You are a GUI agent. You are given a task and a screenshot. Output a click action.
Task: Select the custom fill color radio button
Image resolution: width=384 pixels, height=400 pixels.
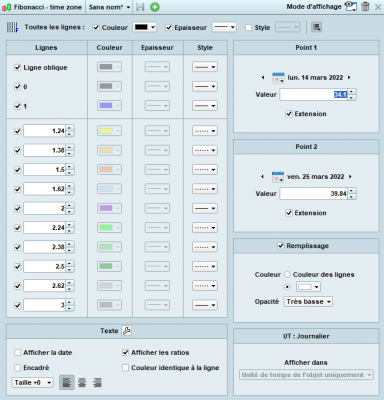pyautogui.click(x=287, y=287)
